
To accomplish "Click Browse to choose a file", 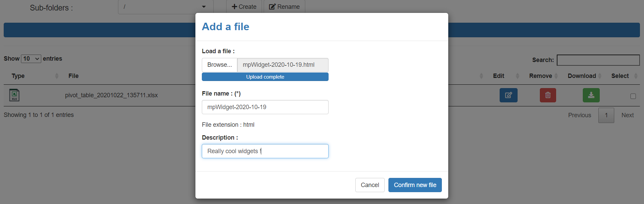I will (219, 65).
